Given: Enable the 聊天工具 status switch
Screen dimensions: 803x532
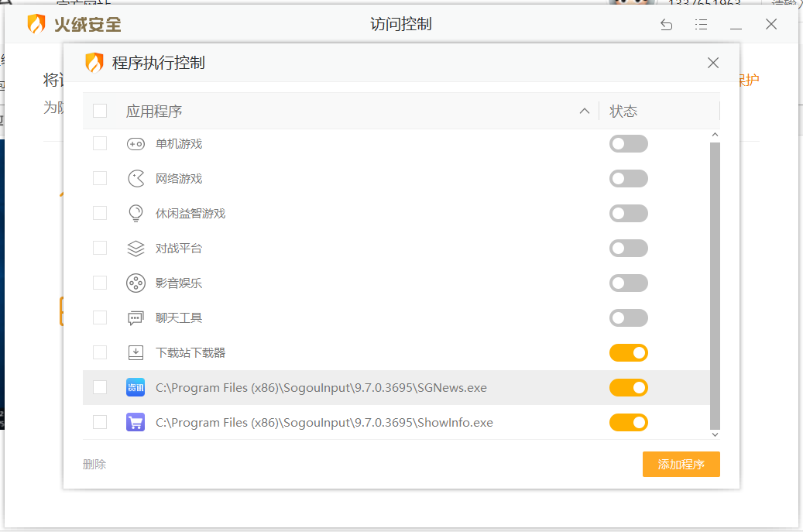Looking at the screenshot, I should click(x=628, y=318).
